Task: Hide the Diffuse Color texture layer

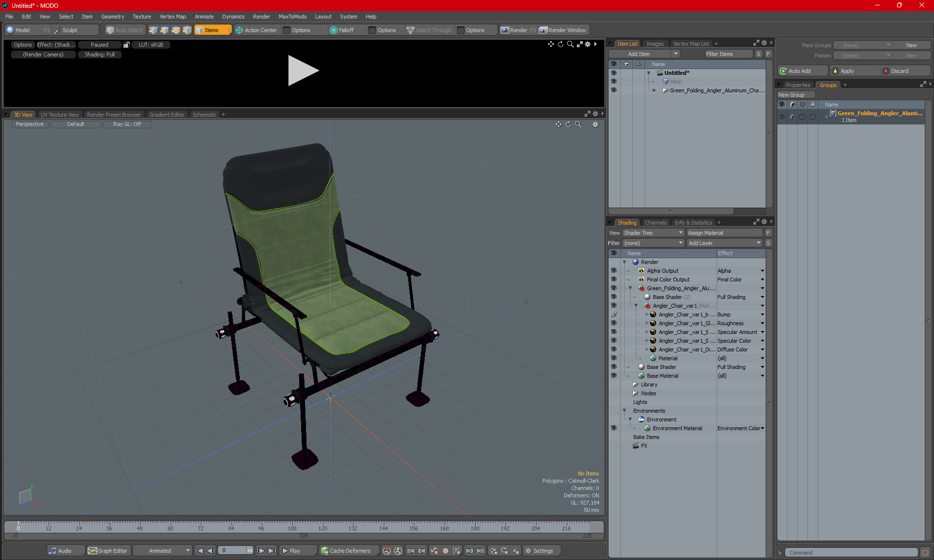Action: pos(613,349)
